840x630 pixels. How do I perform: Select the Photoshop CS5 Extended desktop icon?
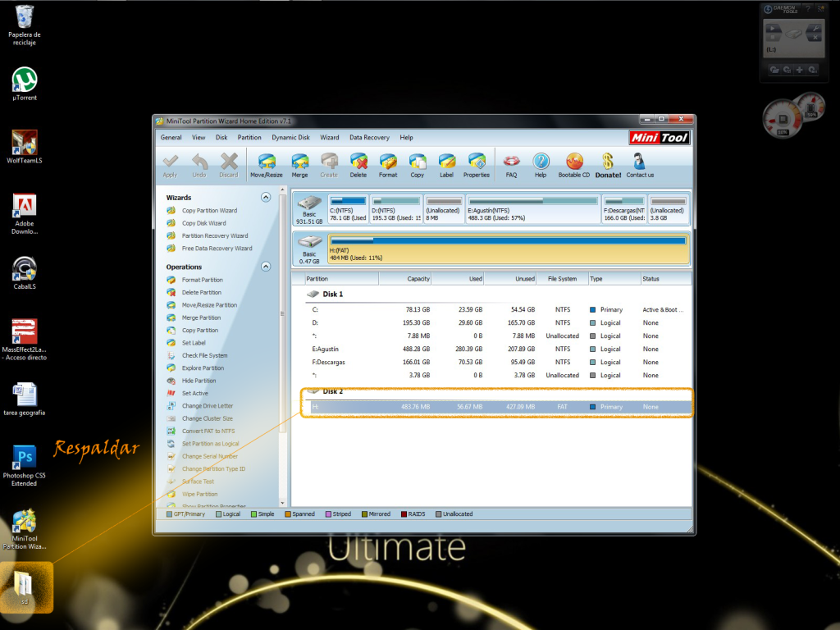point(24,465)
